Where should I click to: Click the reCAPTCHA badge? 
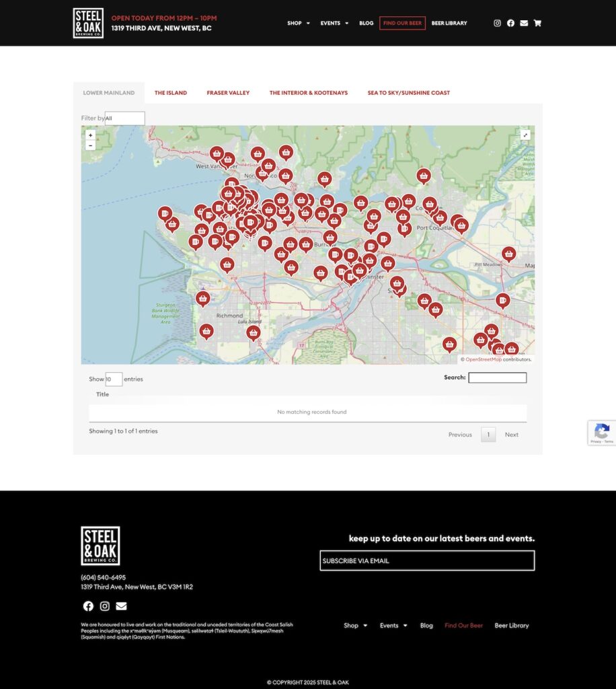tap(602, 433)
